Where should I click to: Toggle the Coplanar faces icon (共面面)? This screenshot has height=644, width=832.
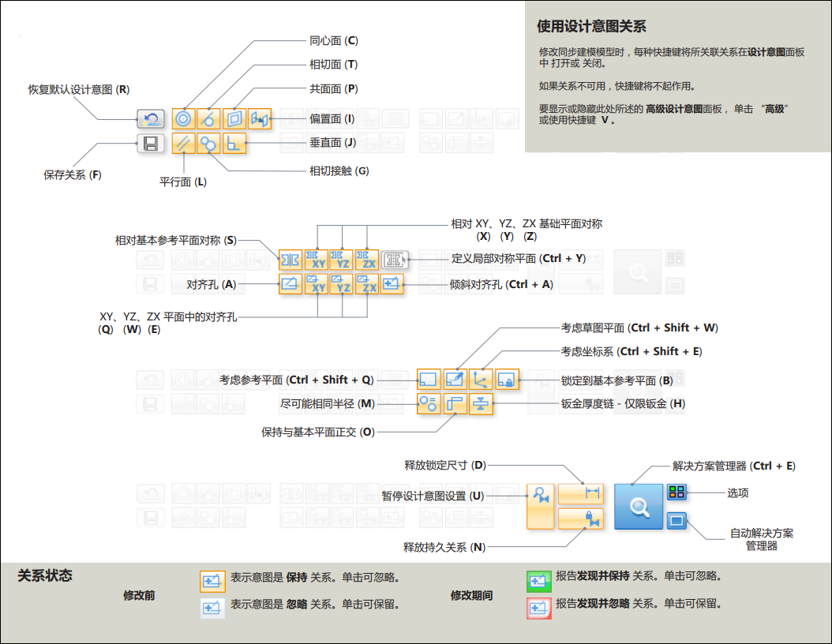[234, 119]
